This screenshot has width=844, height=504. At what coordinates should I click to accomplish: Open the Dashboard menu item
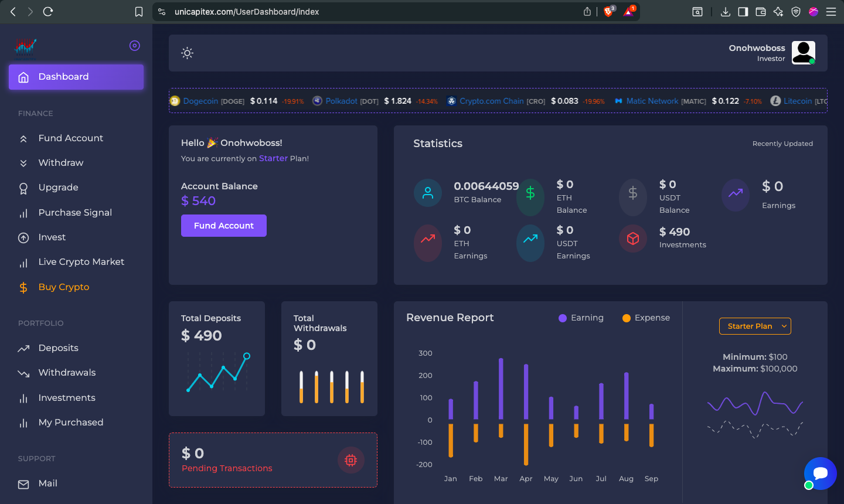(x=76, y=77)
